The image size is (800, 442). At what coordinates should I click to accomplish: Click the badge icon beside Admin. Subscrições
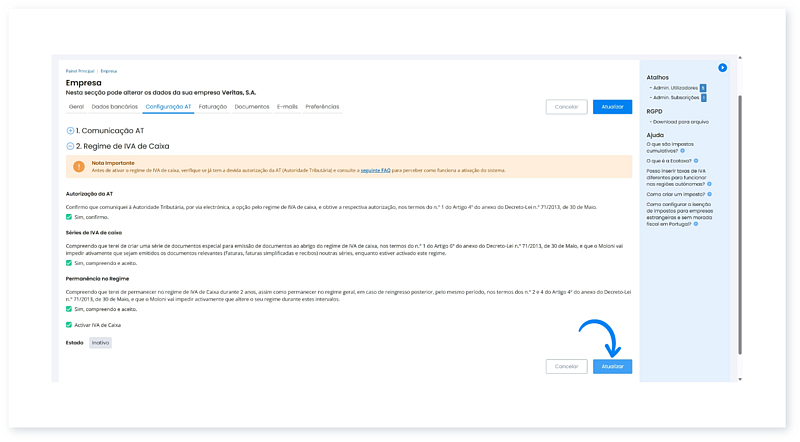tap(704, 97)
